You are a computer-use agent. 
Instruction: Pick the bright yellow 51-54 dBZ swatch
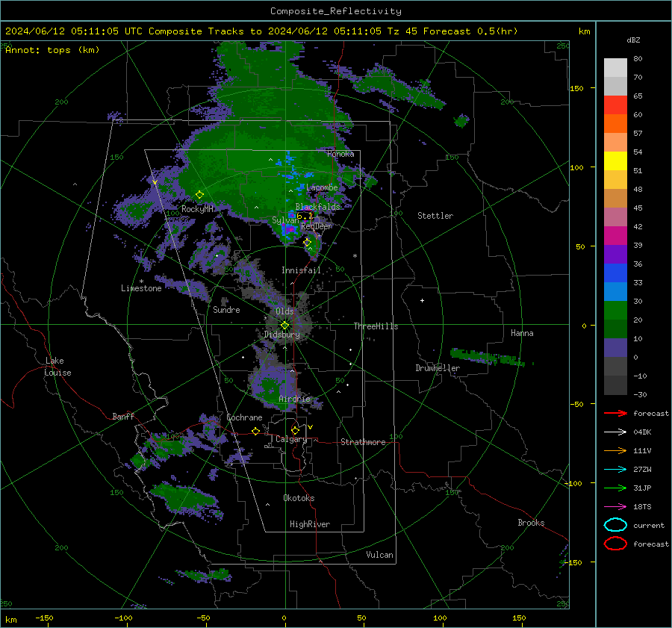615,161
